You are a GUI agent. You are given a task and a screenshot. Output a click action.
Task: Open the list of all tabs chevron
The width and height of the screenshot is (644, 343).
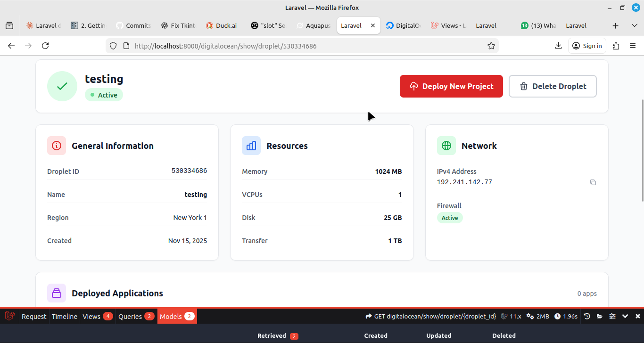coord(634,25)
